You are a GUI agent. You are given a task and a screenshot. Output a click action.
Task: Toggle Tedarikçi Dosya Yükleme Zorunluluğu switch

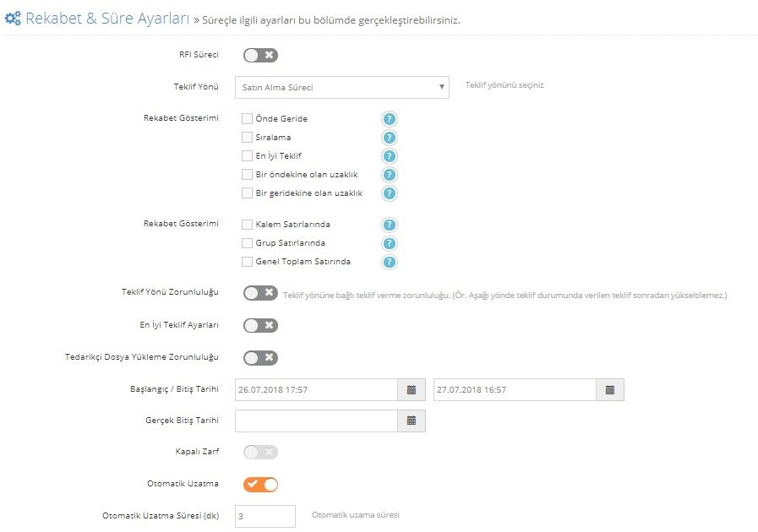[x=260, y=357]
